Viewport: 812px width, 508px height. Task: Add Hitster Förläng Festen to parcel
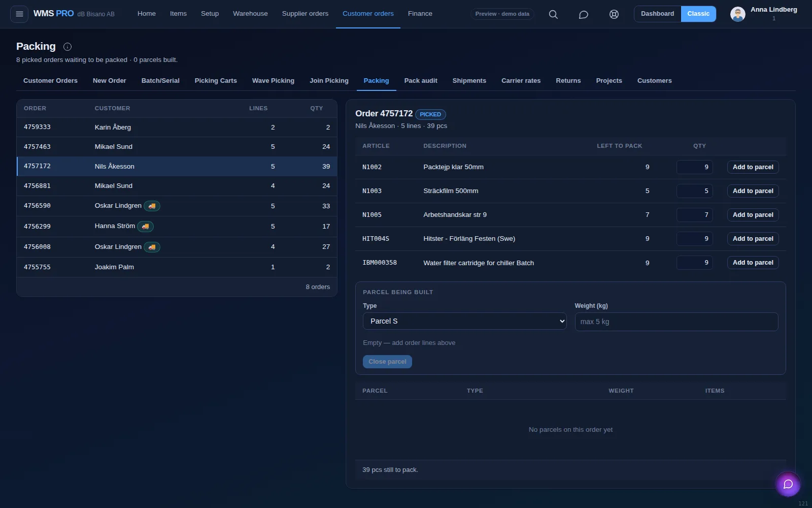(753, 239)
